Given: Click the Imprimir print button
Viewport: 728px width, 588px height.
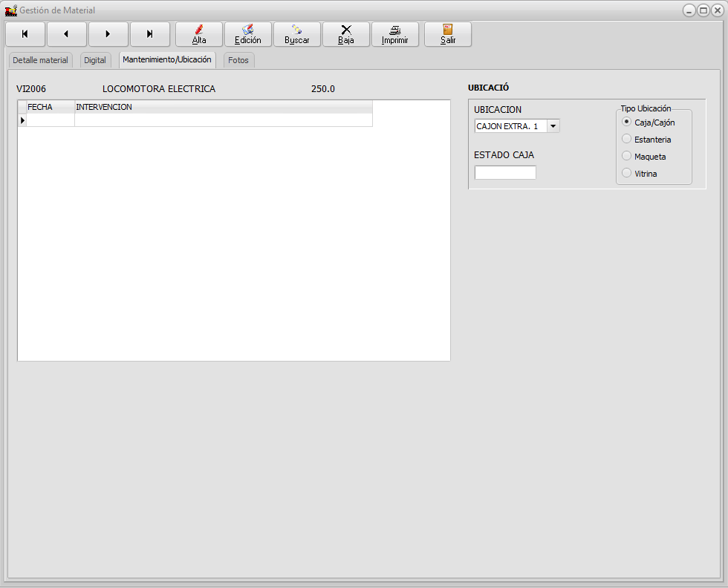Looking at the screenshot, I should pos(395,34).
